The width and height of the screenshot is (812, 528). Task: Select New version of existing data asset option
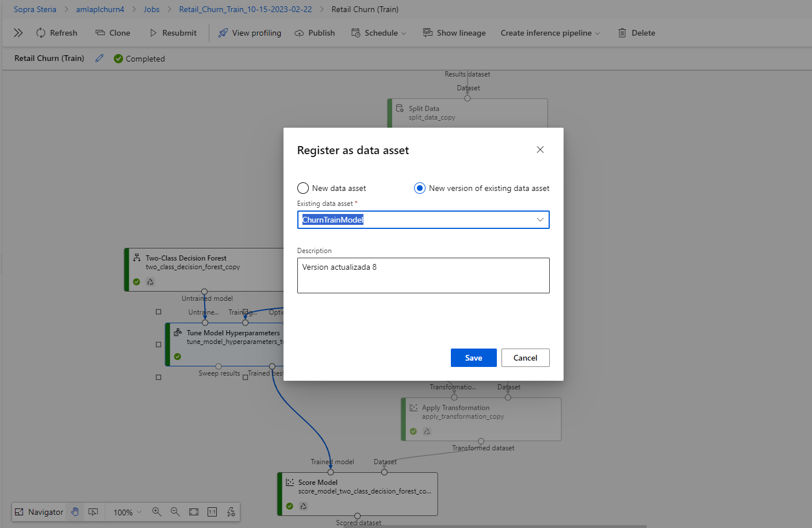[x=419, y=188]
